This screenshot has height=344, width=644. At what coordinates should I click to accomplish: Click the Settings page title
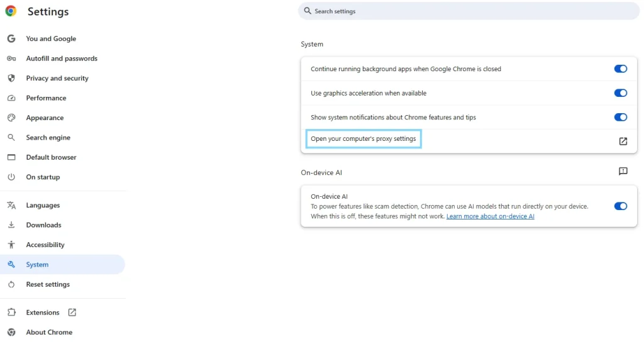pyautogui.click(x=48, y=11)
